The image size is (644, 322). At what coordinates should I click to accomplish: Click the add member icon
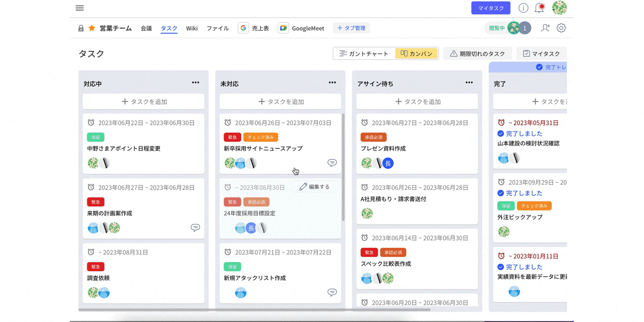[x=545, y=28]
